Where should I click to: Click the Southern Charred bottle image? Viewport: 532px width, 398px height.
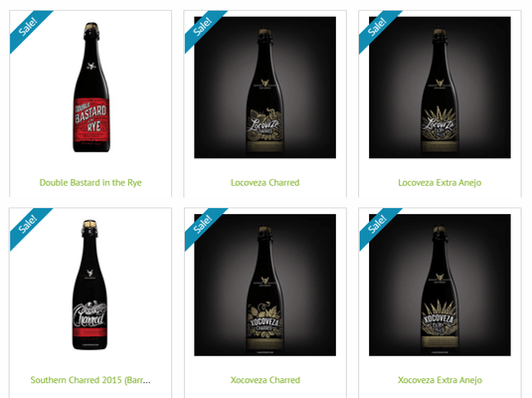(90, 285)
